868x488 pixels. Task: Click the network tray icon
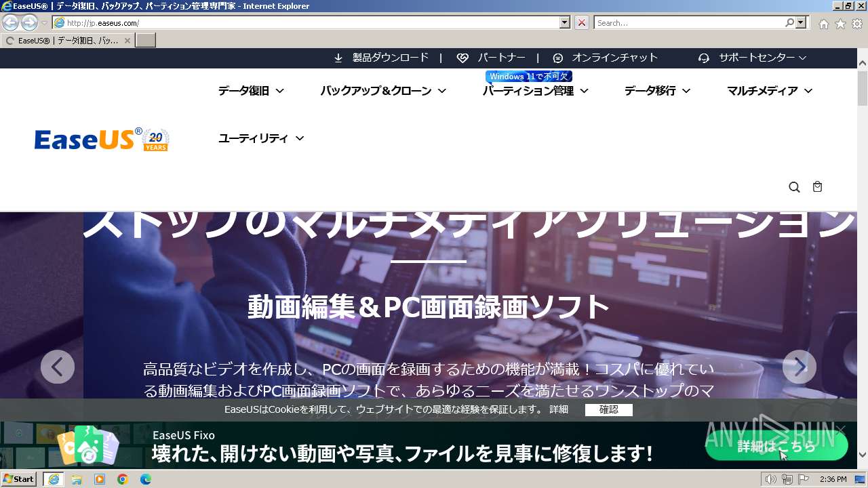point(787,479)
